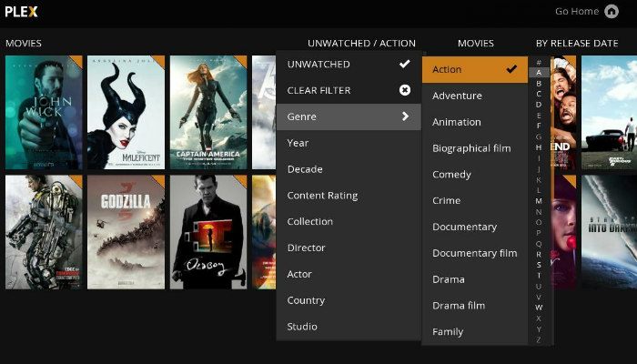This screenshot has height=364, width=637.
Task: Select the # symbol in alphabet index
Action: (539, 62)
